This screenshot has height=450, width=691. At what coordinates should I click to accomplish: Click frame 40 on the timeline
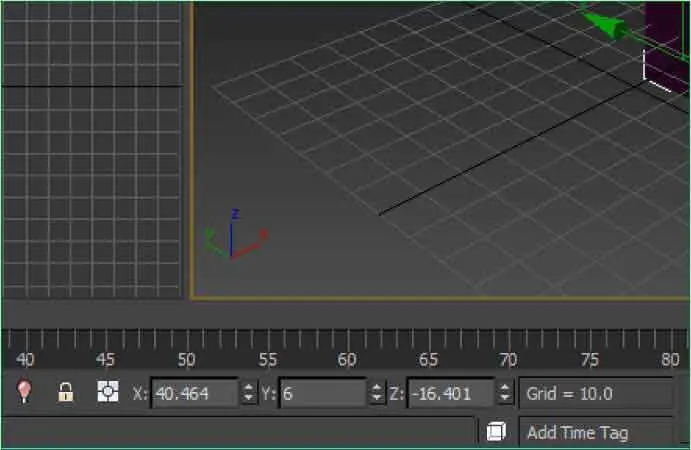[25, 360]
